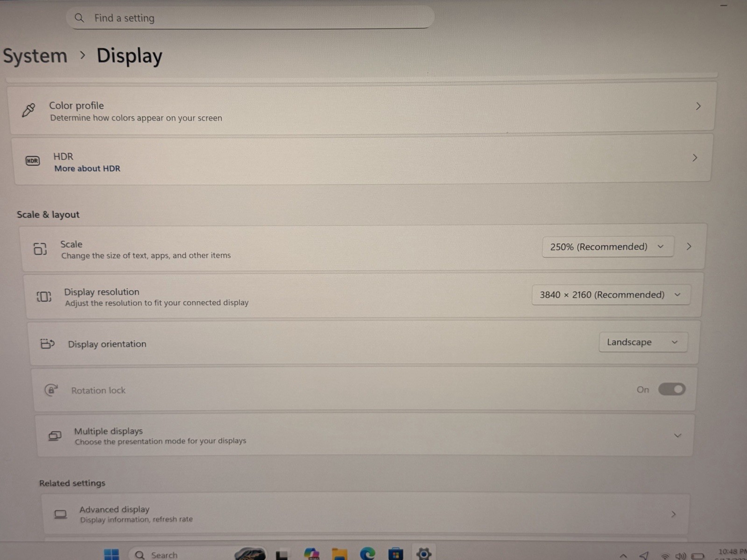Click the volume speaker tray icon
747x560 pixels.
coord(681,556)
